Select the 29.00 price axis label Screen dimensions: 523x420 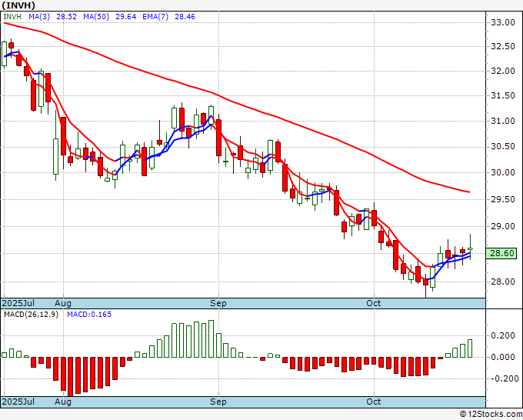503,226
